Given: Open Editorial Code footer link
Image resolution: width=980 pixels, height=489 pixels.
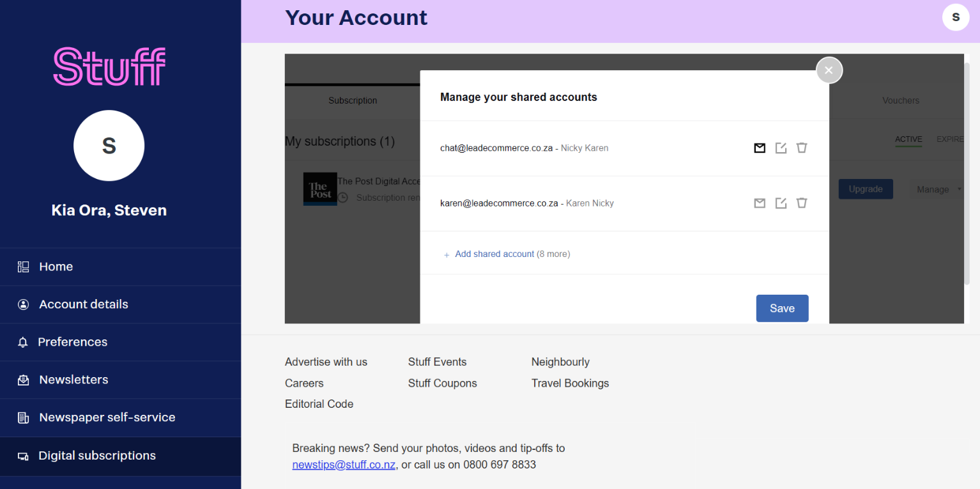Looking at the screenshot, I should (x=319, y=404).
